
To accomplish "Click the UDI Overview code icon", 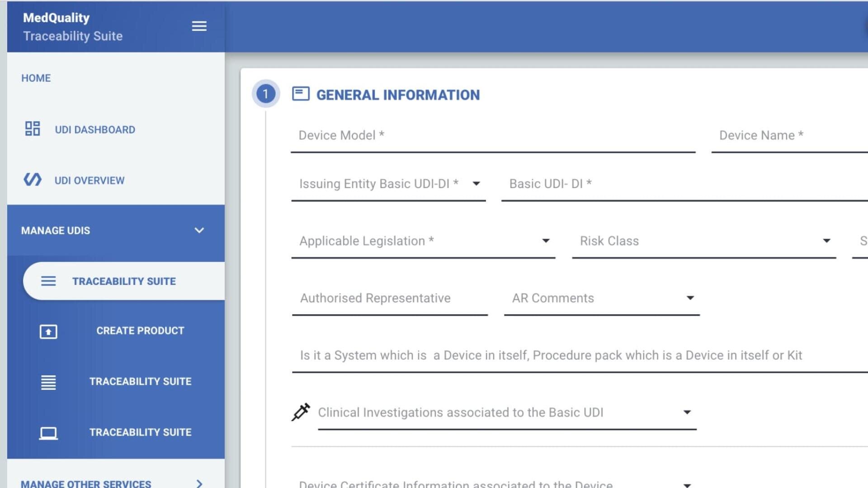I will (x=32, y=180).
